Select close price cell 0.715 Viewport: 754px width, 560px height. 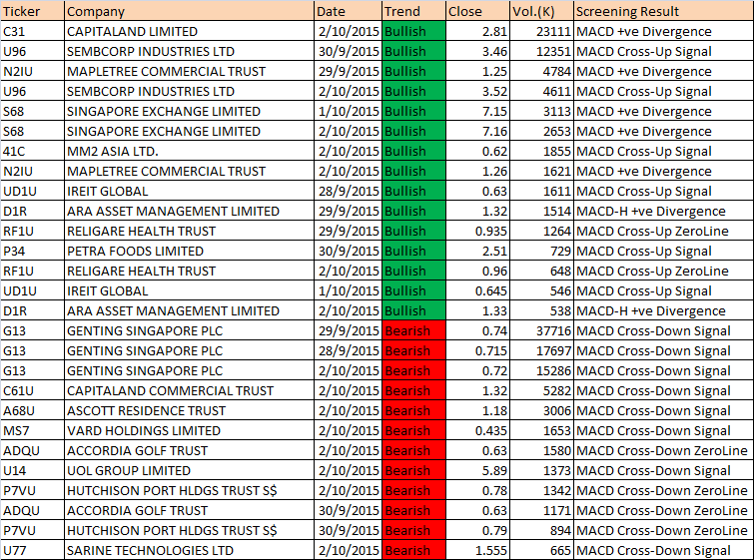coord(478,350)
